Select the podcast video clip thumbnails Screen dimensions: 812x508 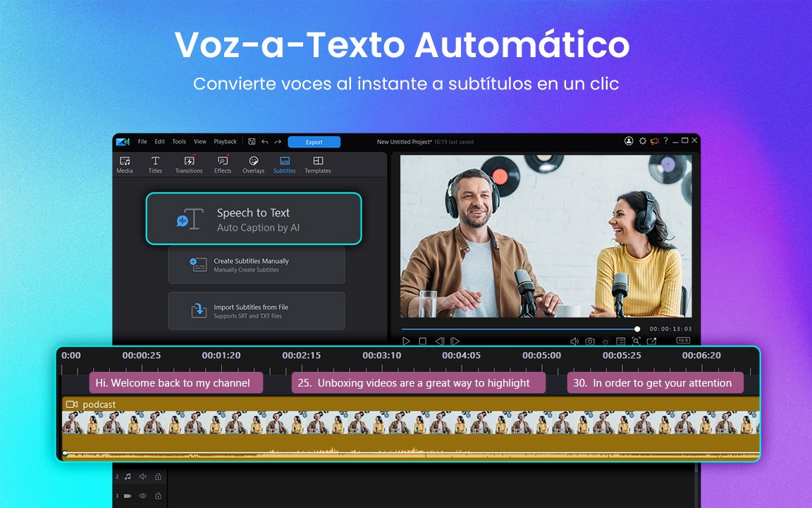click(410, 423)
